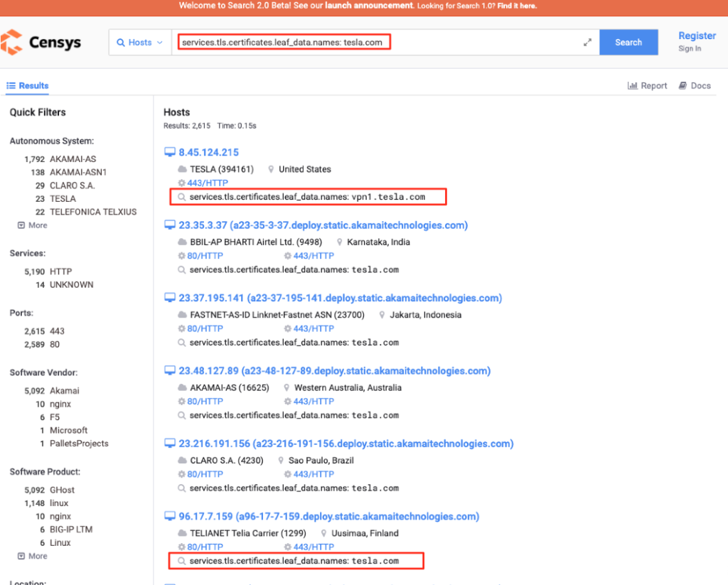Open the Hosts search type dropdown
Viewport: 728px width, 585px height.
[x=140, y=42]
